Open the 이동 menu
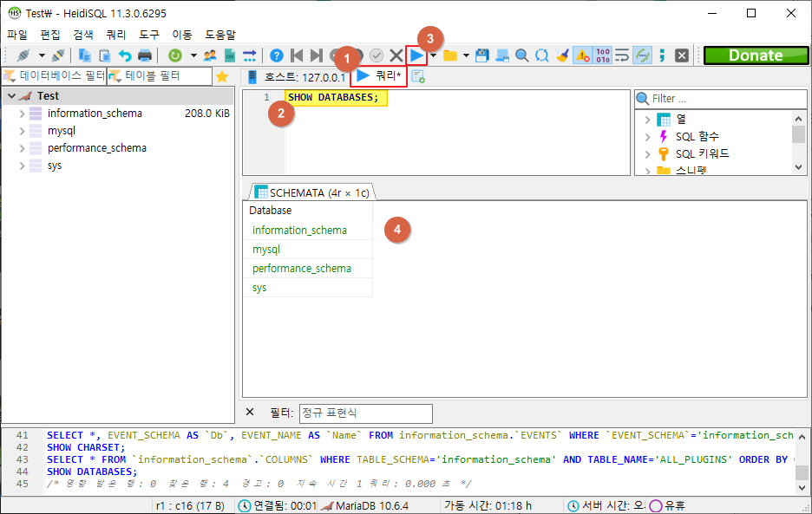The image size is (812, 514). [x=182, y=35]
